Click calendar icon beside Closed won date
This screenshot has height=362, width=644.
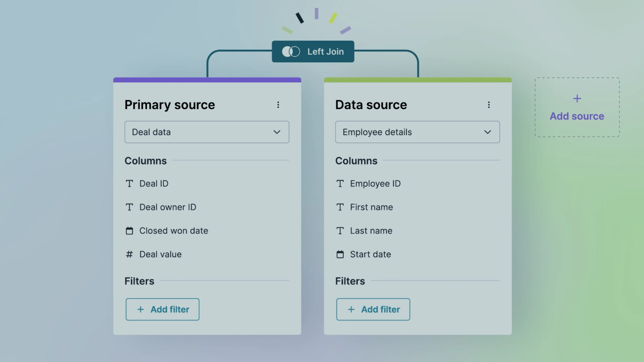pos(129,231)
